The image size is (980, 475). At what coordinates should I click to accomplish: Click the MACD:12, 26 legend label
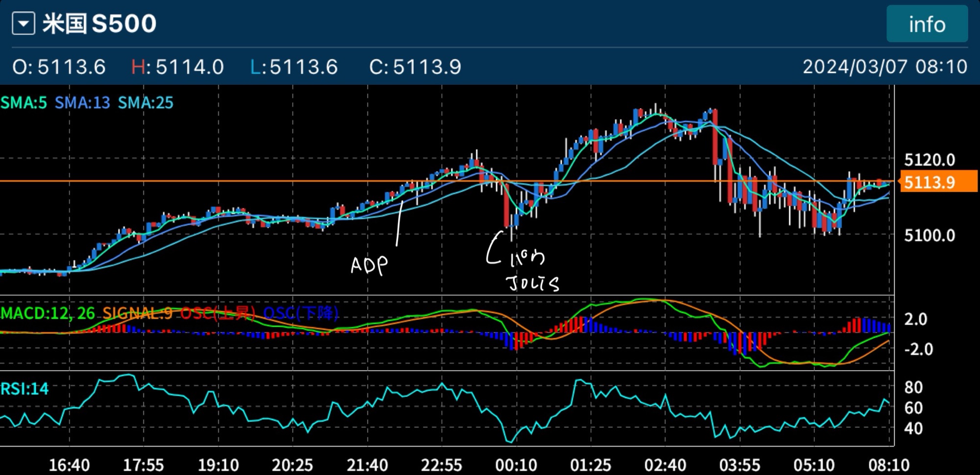pyautogui.click(x=48, y=313)
